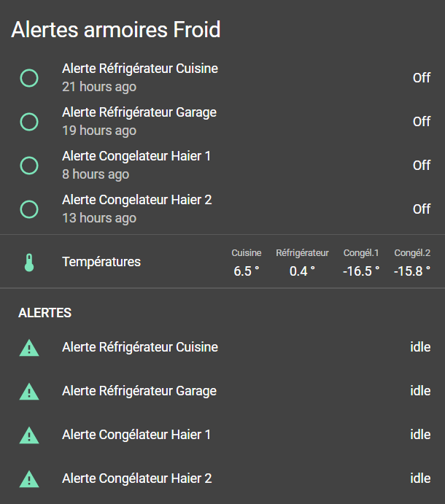Select the circle icon for Haier 1, 8 hours ago
The height and width of the screenshot is (504, 445).
pyautogui.click(x=29, y=166)
